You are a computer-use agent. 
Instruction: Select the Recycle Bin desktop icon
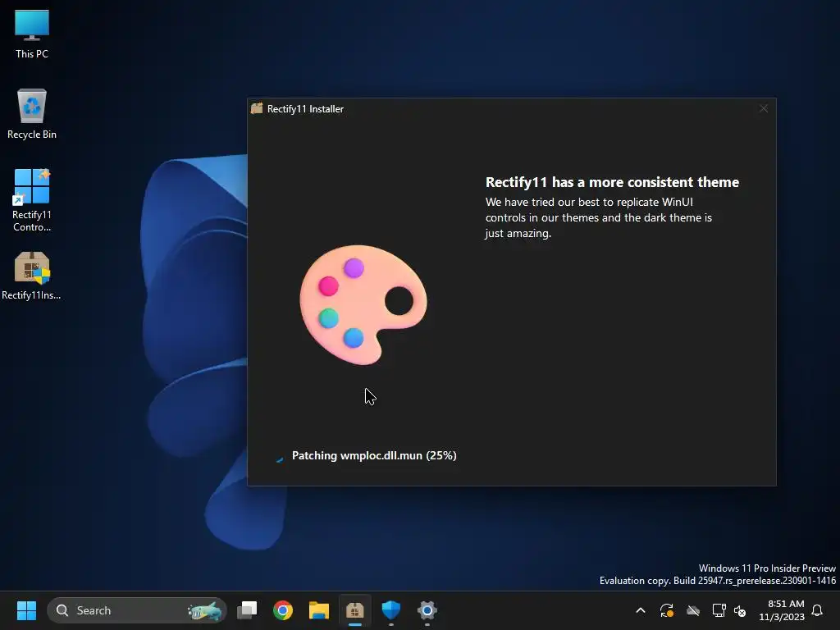(32, 113)
